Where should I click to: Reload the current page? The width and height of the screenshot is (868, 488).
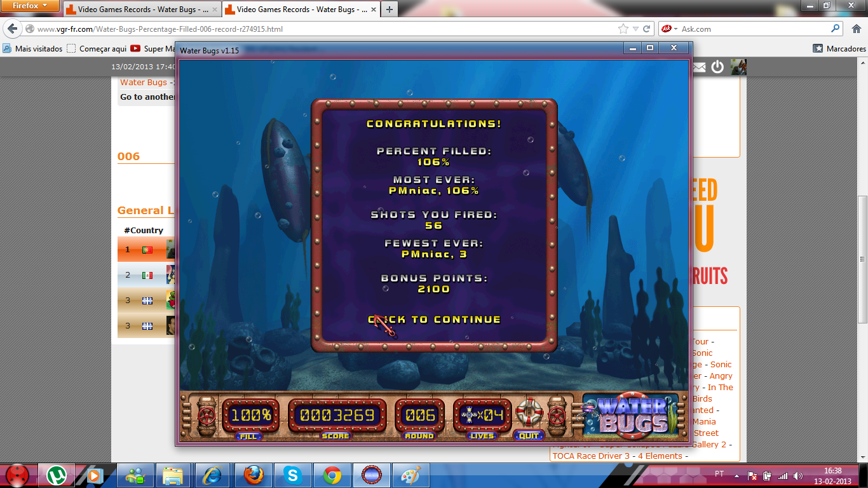coord(647,29)
